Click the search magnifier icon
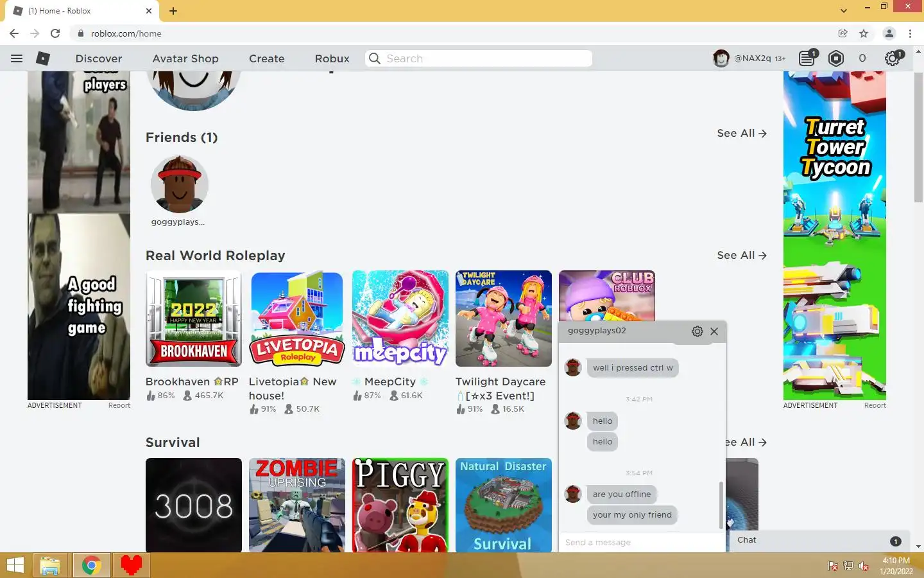Image resolution: width=924 pixels, height=578 pixels. 375,58
